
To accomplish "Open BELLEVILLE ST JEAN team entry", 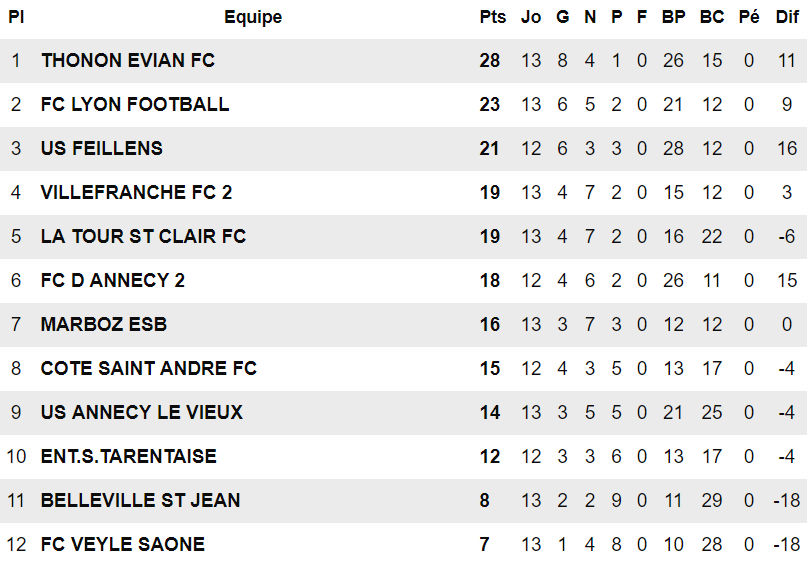I will (140, 500).
